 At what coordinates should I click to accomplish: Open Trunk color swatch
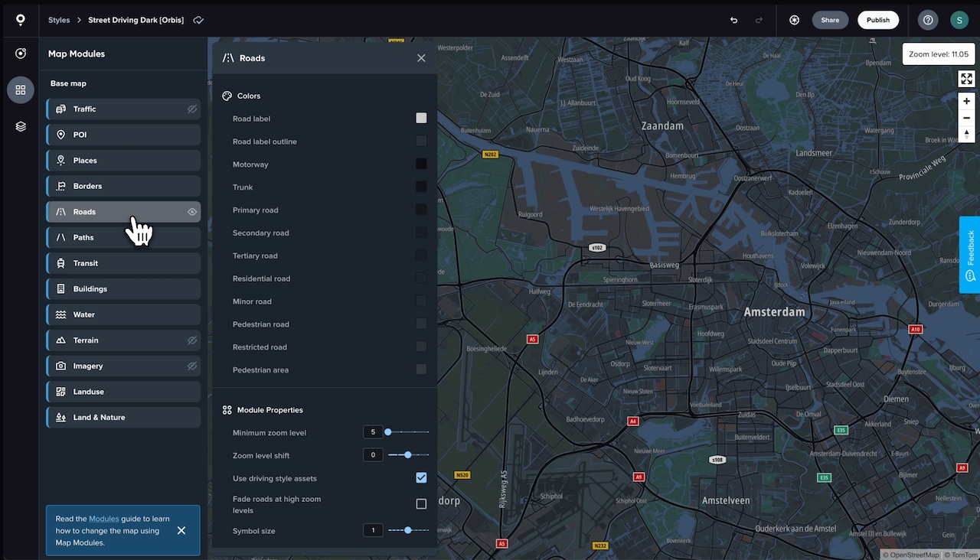click(421, 187)
